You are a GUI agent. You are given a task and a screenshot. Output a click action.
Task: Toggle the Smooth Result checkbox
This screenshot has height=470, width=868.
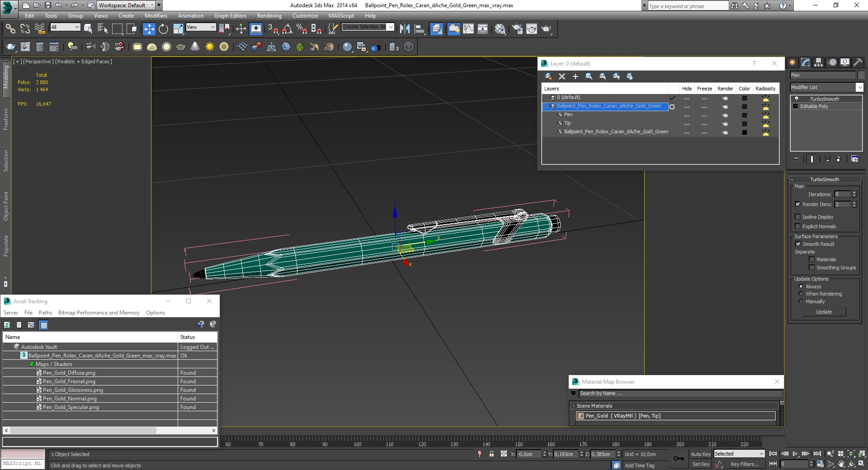798,244
